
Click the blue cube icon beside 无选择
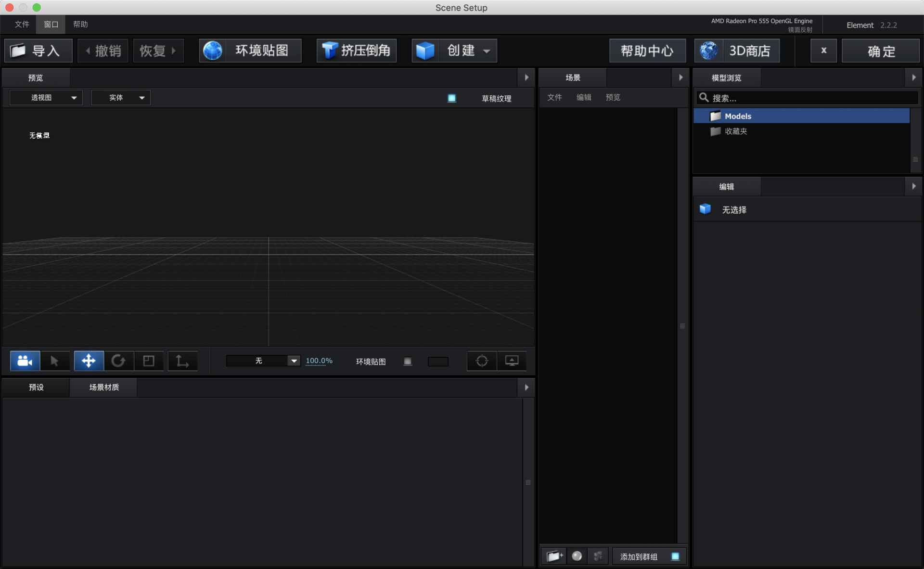(705, 209)
